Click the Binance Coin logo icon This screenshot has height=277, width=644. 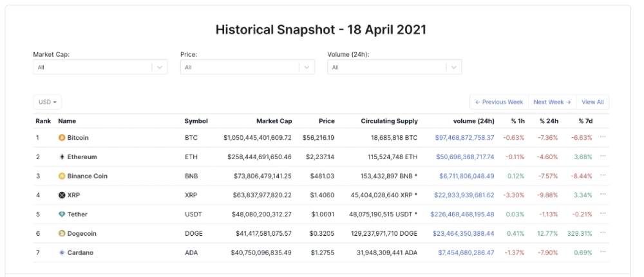pos(62,176)
